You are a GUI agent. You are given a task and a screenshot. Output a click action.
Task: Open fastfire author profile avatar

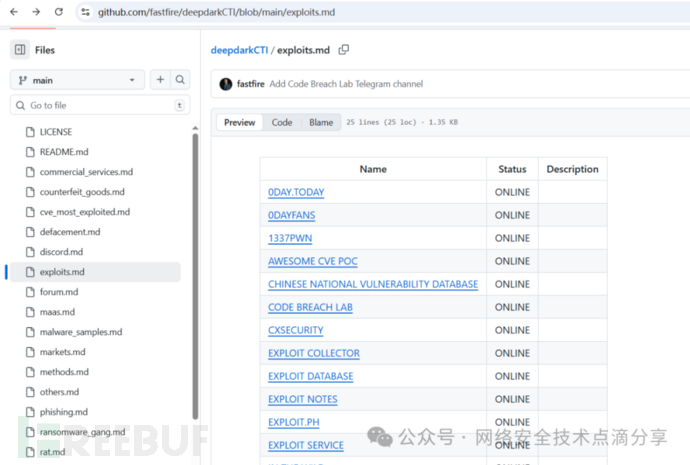coord(226,84)
